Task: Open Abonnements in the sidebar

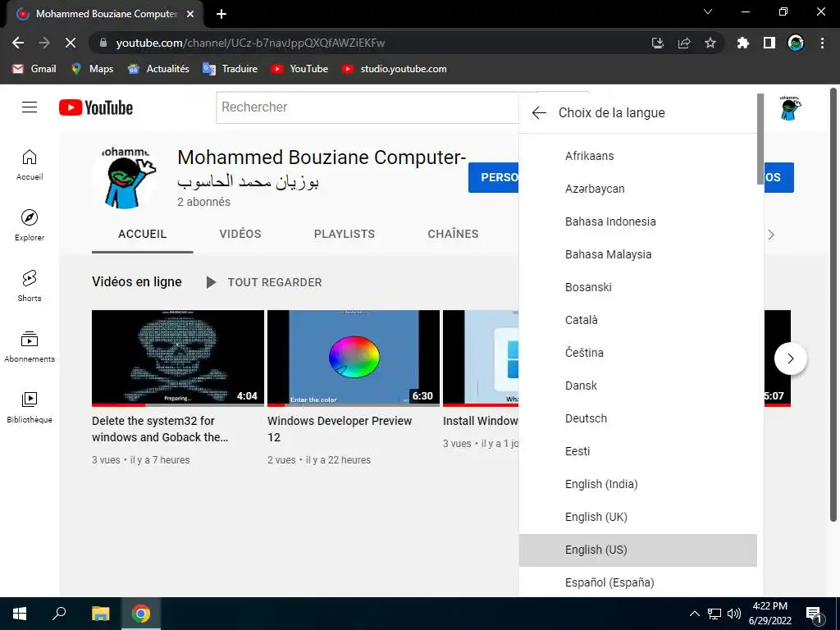Action: pyautogui.click(x=30, y=347)
